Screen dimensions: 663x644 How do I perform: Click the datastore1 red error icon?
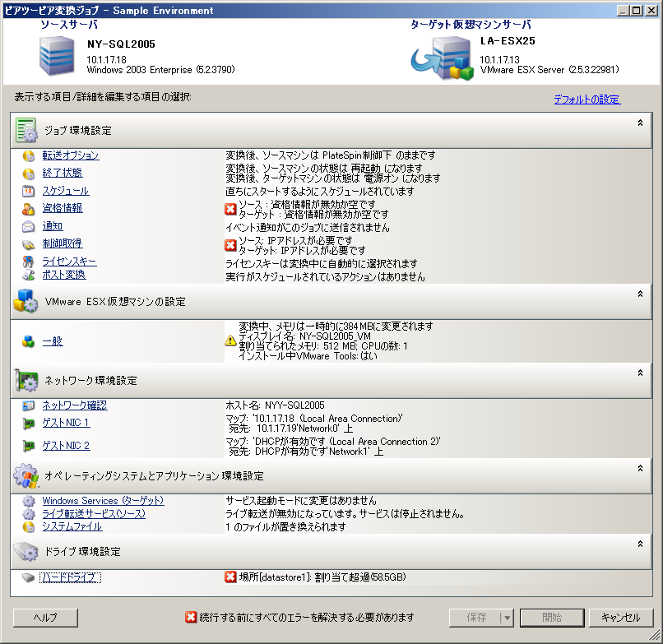click(x=230, y=577)
